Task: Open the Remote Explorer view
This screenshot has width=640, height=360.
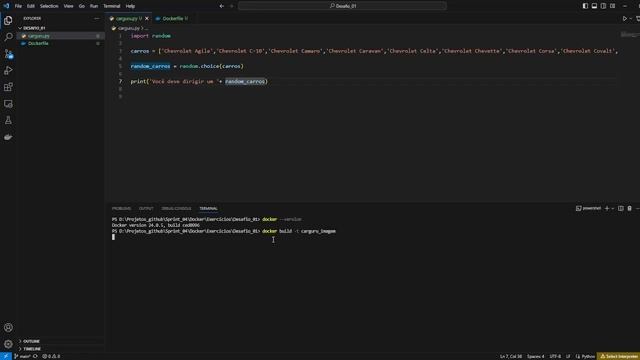Action: pos(8,104)
